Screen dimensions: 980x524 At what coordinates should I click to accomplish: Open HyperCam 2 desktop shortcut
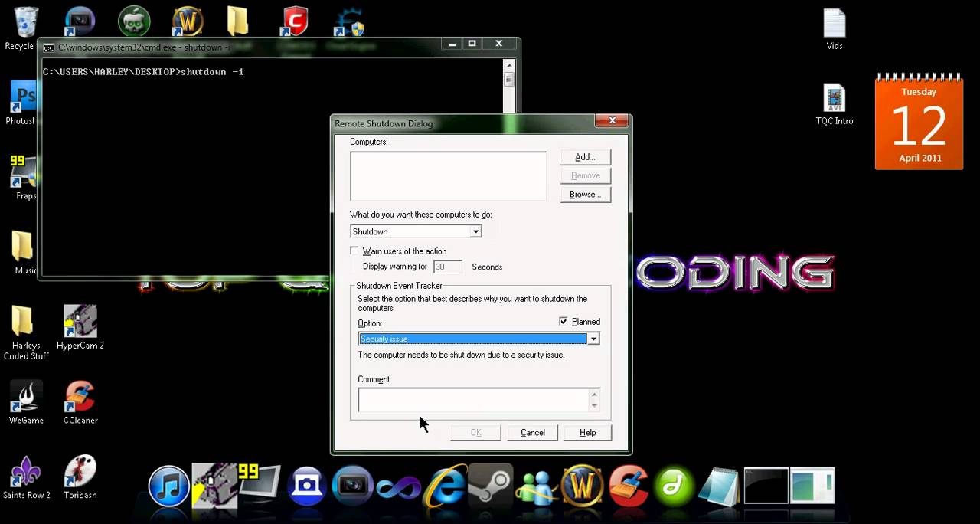click(x=80, y=323)
